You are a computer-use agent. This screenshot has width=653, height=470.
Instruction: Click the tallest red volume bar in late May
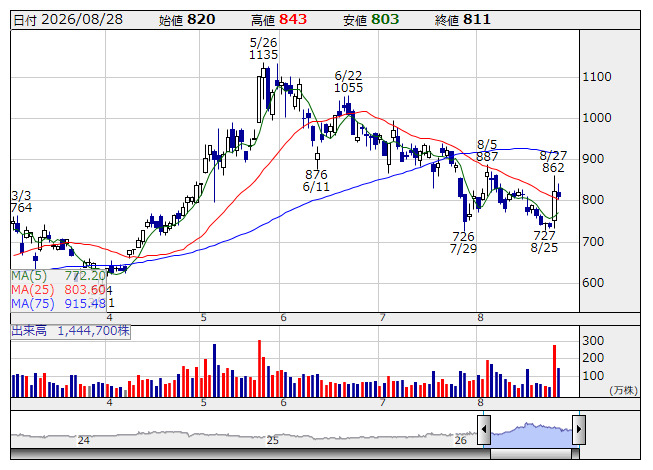coord(259,368)
